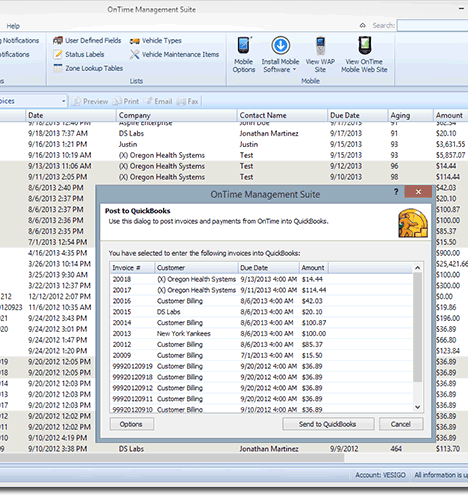Image resolution: width=468 pixels, height=496 pixels.
Task: Select DS Labs row dated 9/10/2012 3:38 PM
Action: pos(234,449)
